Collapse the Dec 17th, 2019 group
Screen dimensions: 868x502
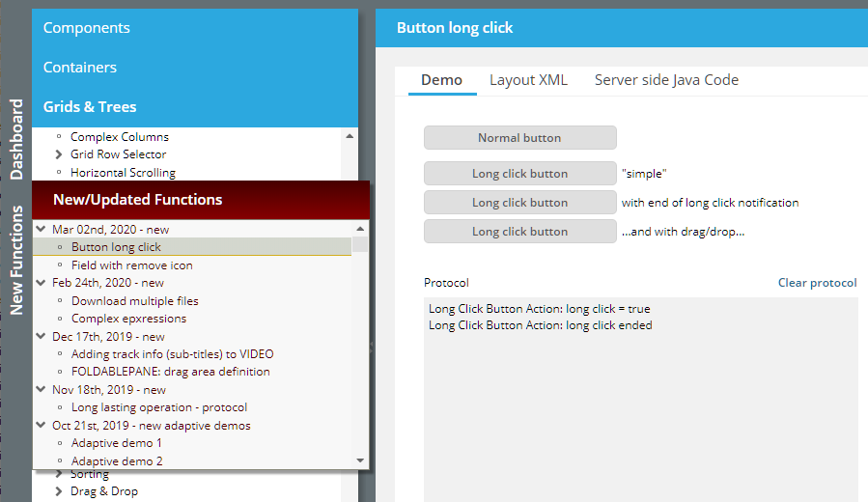41,337
